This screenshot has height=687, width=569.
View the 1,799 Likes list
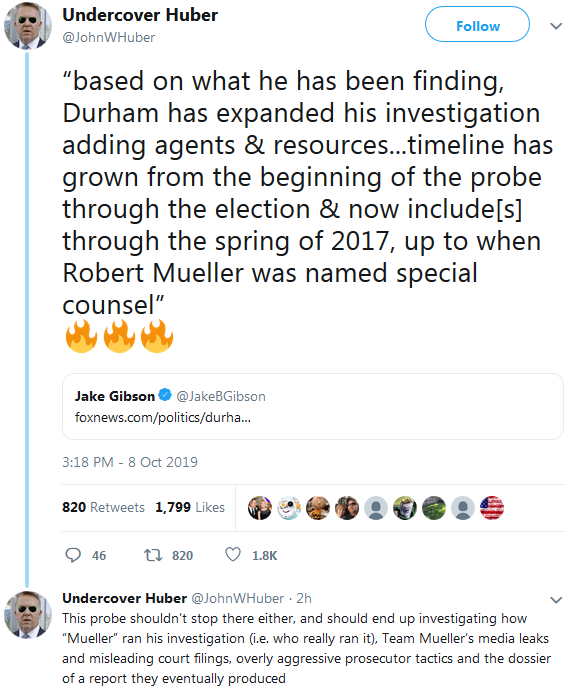pos(190,507)
